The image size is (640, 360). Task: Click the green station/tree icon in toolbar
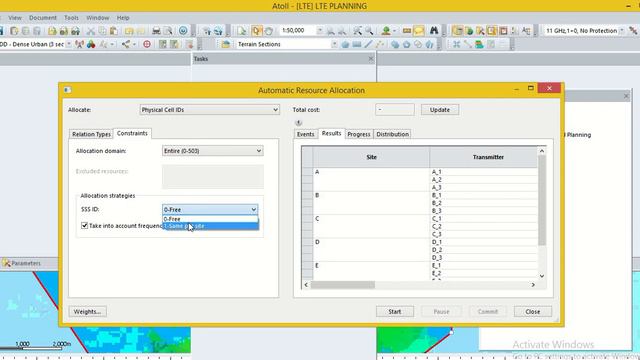click(x=386, y=31)
